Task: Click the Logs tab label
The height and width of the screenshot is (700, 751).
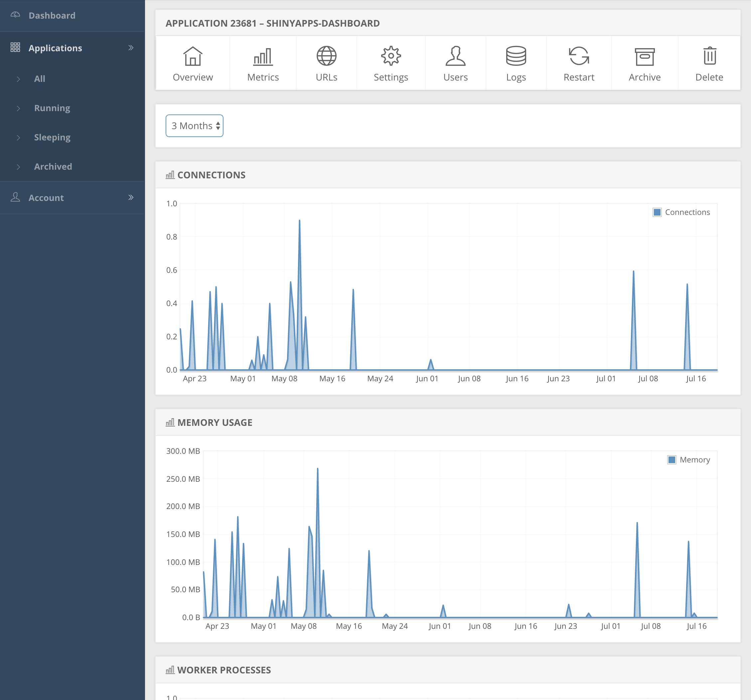Action: 516,78
